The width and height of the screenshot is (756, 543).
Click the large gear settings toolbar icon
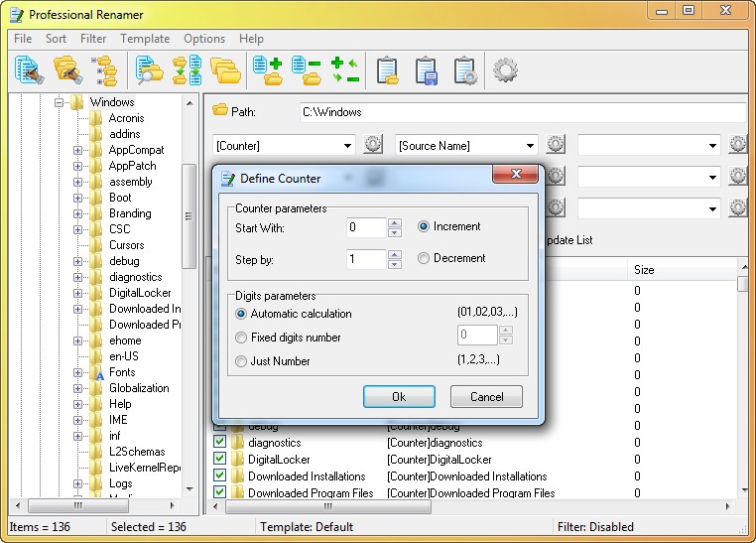tap(505, 70)
